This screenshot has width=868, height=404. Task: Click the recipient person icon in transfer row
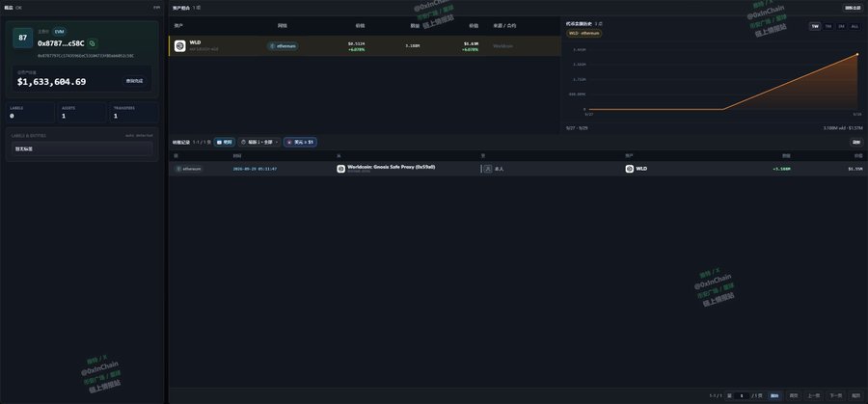coord(488,169)
